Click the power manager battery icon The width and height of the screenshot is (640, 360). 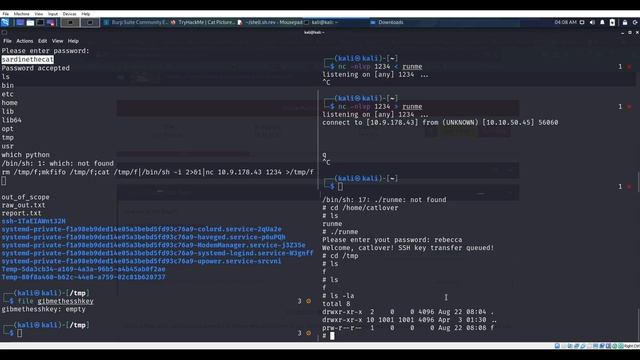coord(612,22)
